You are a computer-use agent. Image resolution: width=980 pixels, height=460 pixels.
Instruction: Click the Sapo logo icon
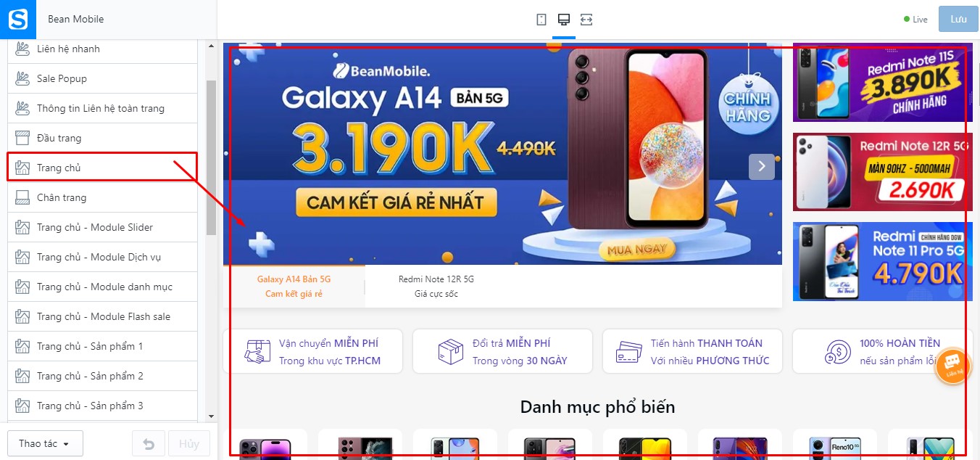pos(18,19)
